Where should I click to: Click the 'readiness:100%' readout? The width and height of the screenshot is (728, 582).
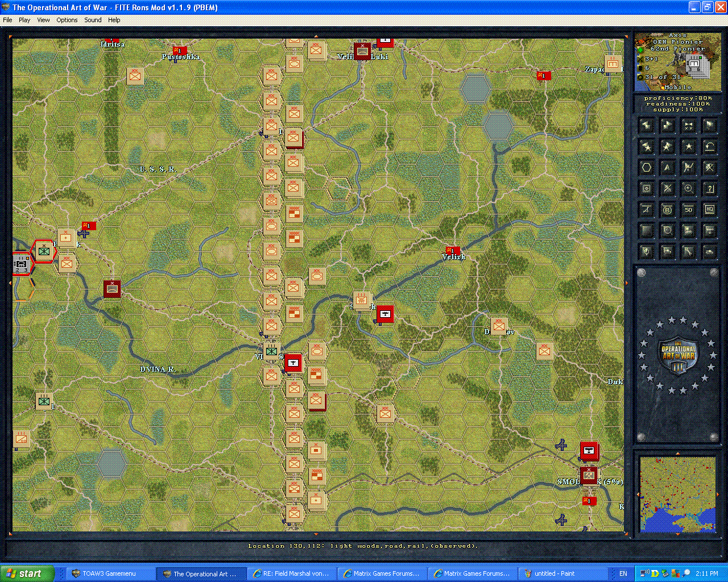coord(678,104)
